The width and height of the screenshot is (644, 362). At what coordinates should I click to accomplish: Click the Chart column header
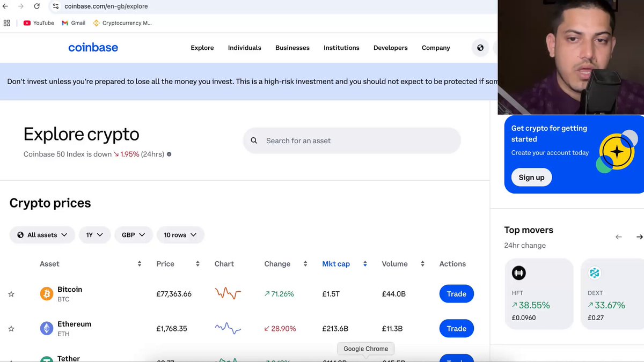click(x=224, y=264)
